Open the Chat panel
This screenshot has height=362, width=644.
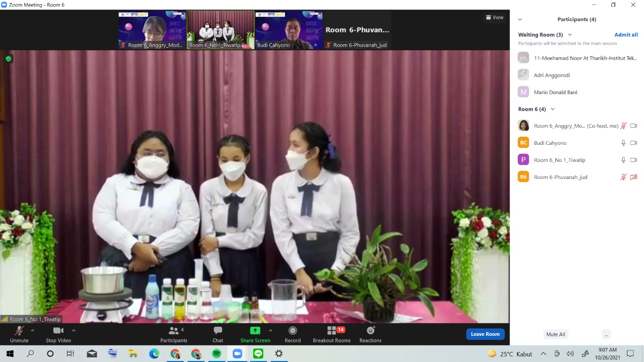(x=217, y=334)
